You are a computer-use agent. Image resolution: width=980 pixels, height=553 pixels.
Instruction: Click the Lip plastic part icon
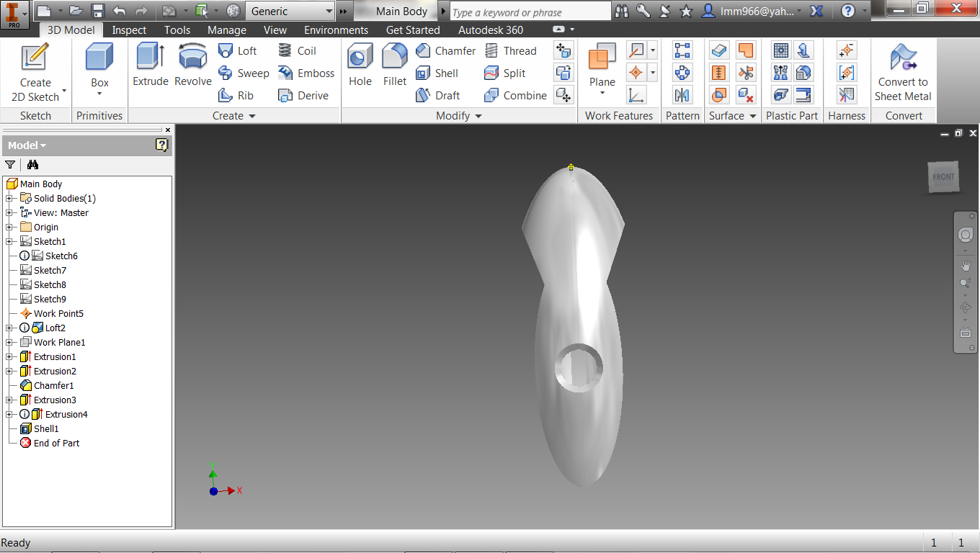tap(804, 95)
